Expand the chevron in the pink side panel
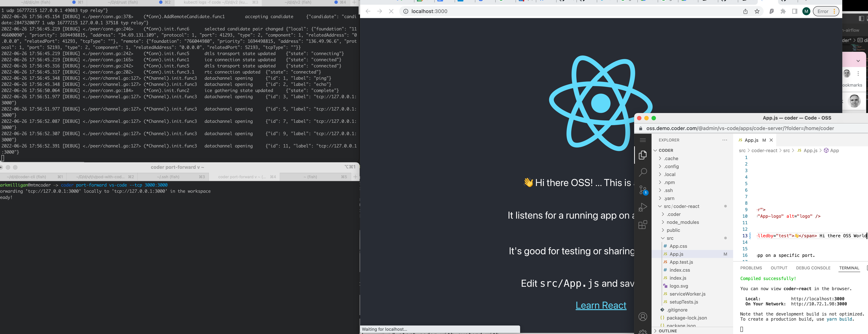Viewport: 868px width, 334px height. coord(858,61)
